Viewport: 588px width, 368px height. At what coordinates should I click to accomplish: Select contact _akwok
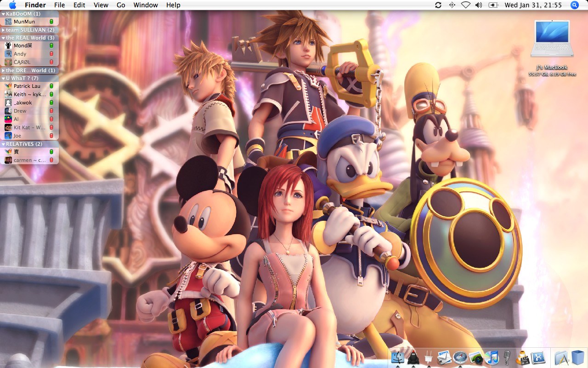tap(29, 103)
